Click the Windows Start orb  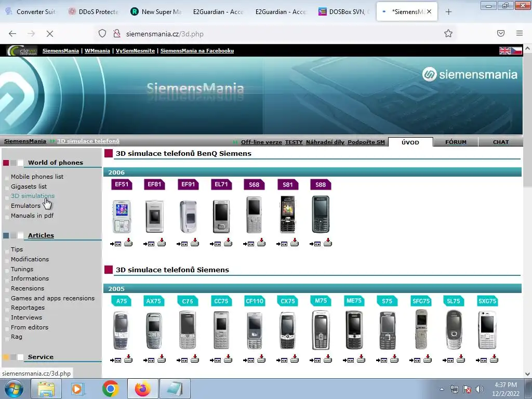click(x=14, y=389)
